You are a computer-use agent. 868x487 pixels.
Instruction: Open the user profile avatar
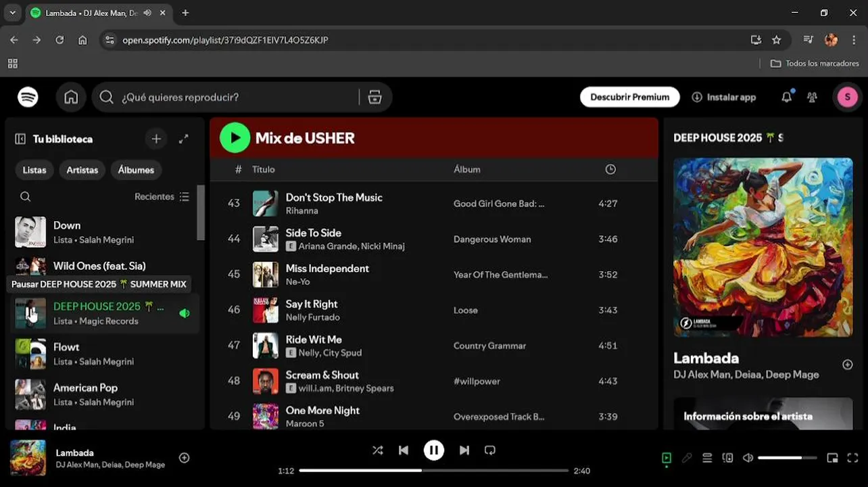pyautogui.click(x=848, y=97)
